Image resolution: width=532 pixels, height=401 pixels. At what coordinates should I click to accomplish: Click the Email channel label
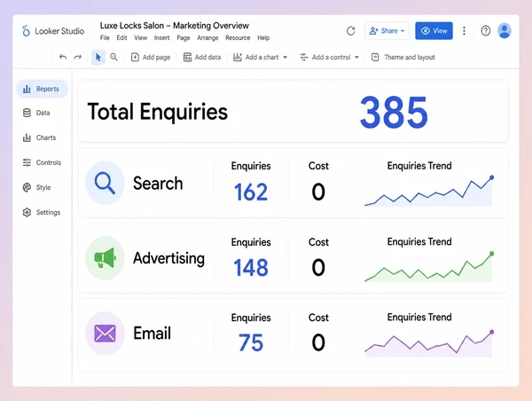152,333
